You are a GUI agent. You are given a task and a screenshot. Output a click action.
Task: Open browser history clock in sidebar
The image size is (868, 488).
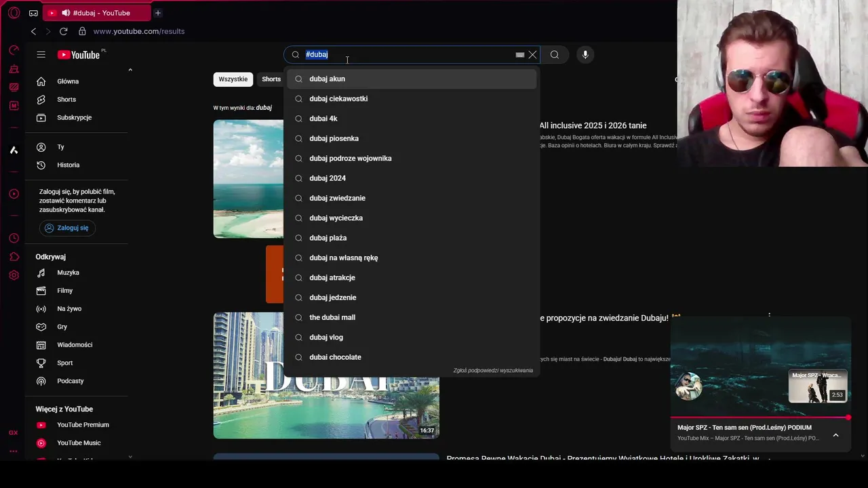pyautogui.click(x=14, y=238)
